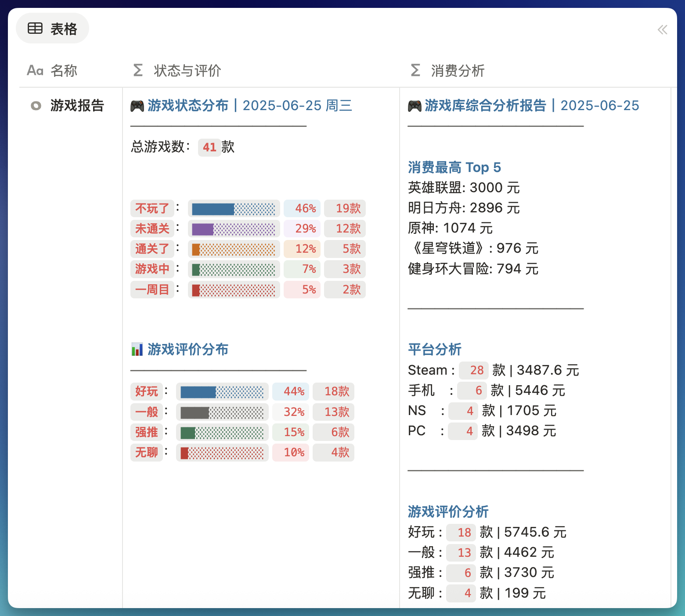Select the 强推 rating tag
This screenshot has height=616, width=685.
[x=147, y=432]
